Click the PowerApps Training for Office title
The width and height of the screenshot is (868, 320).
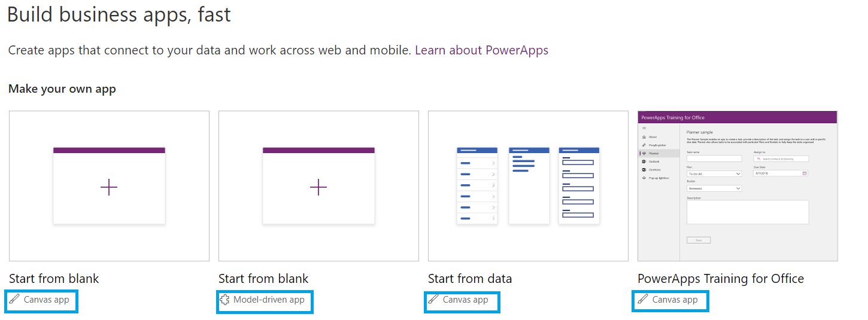coord(720,279)
